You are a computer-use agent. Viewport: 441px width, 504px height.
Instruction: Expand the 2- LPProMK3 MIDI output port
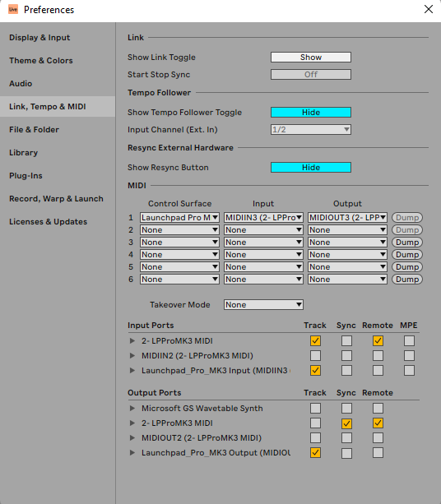tap(132, 423)
